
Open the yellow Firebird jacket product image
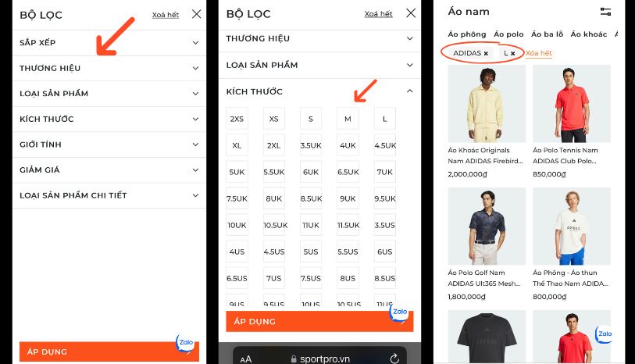(x=487, y=104)
